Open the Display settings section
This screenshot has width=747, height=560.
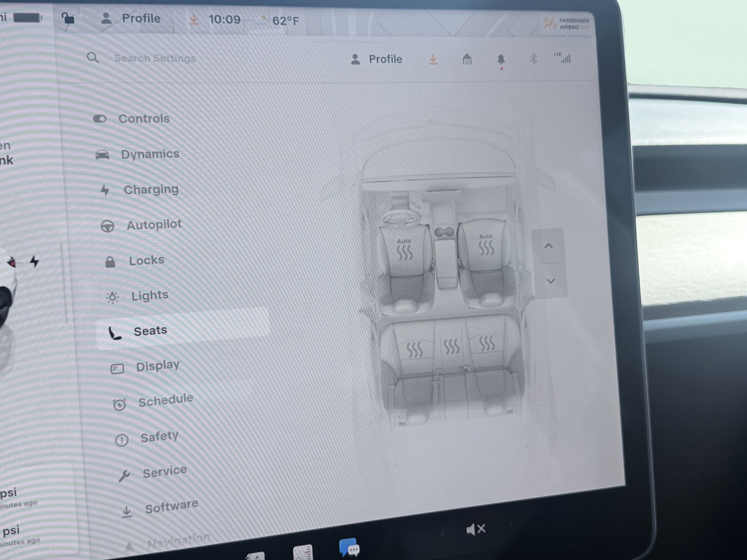157,366
